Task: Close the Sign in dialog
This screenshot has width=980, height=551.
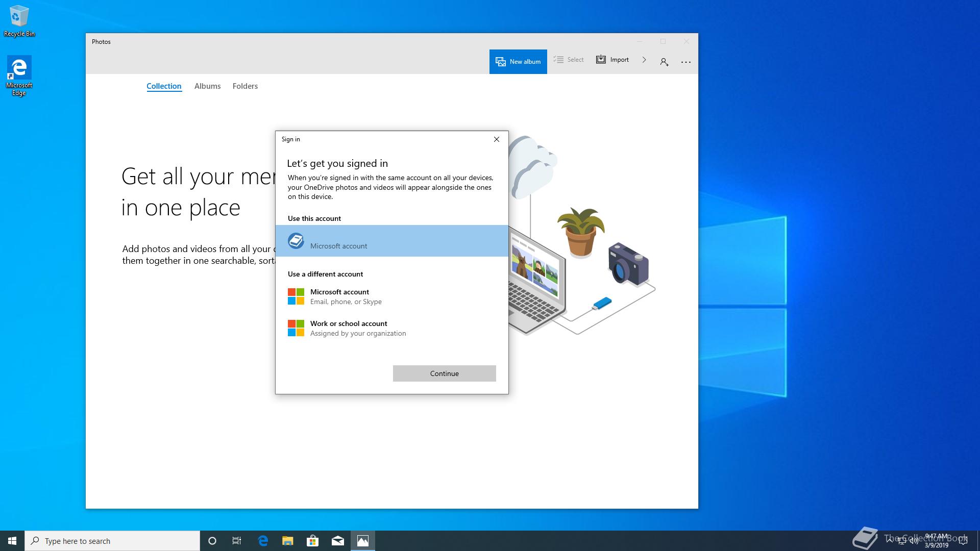Action: pyautogui.click(x=496, y=139)
